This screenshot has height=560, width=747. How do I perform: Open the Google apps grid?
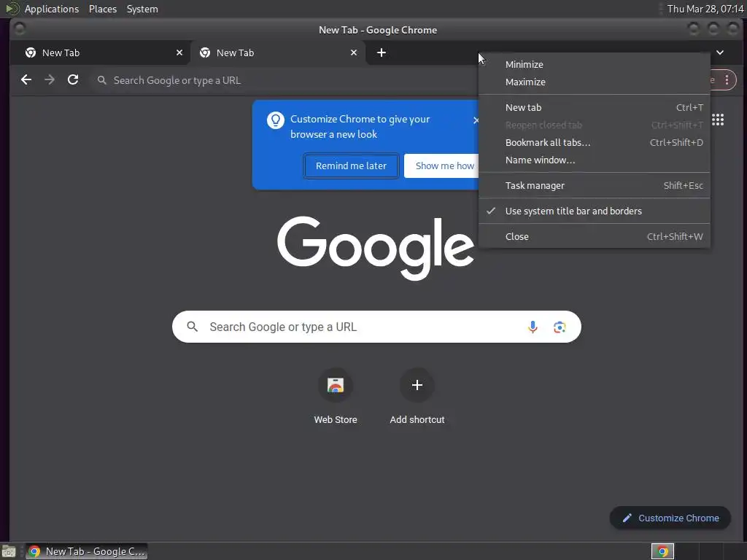(718, 120)
